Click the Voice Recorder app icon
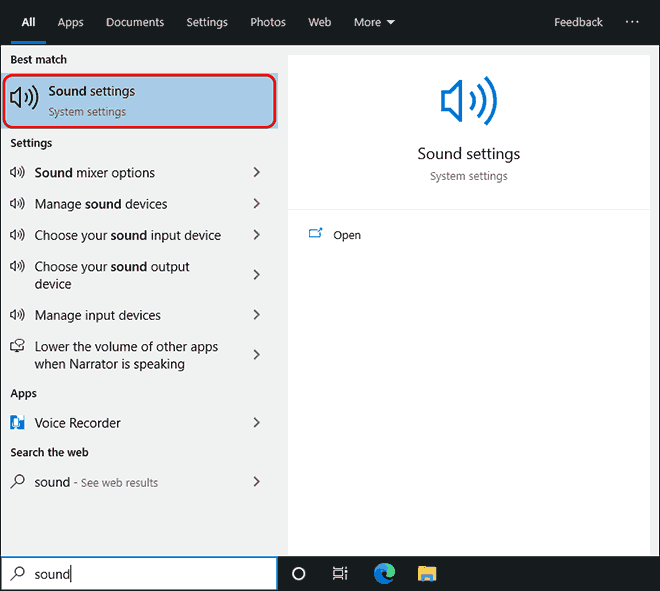This screenshot has height=591, width=660. tap(17, 423)
